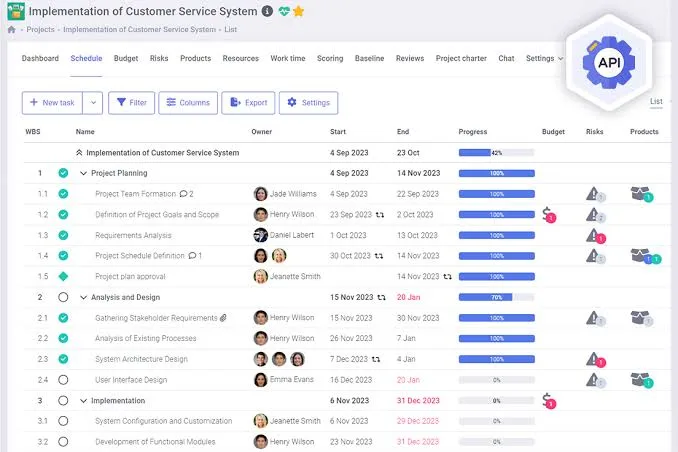Collapse the Project Planning group
Image resolution: width=678 pixels, height=452 pixels.
coord(83,173)
